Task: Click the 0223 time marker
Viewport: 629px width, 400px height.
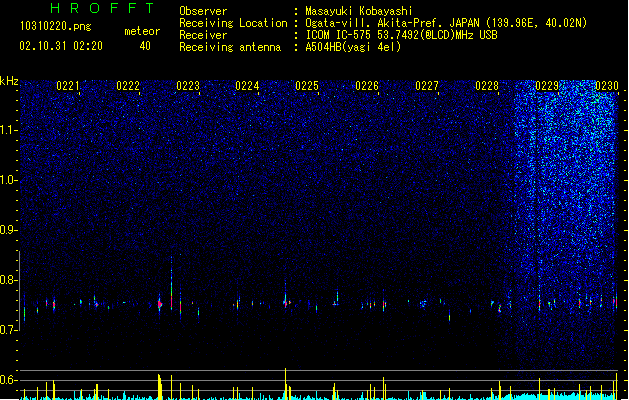Action: pyautogui.click(x=188, y=86)
